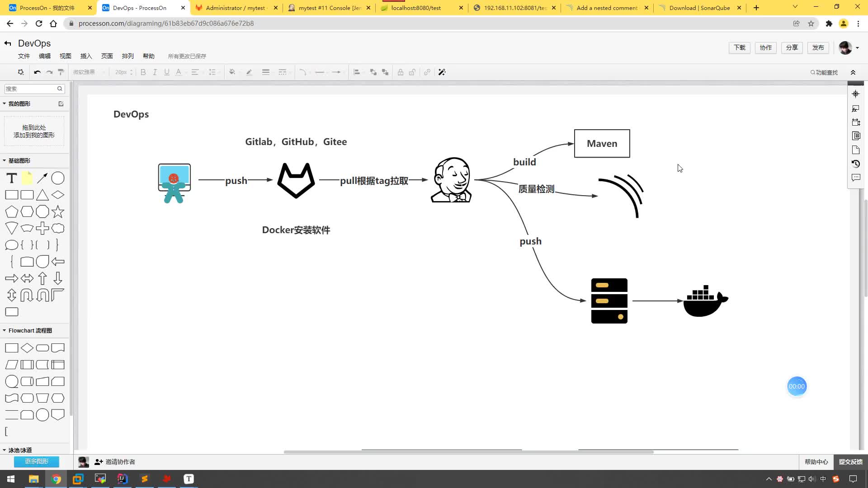The height and width of the screenshot is (488, 868).
Task: Select the five-point star shape
Action: click(58, 211)
